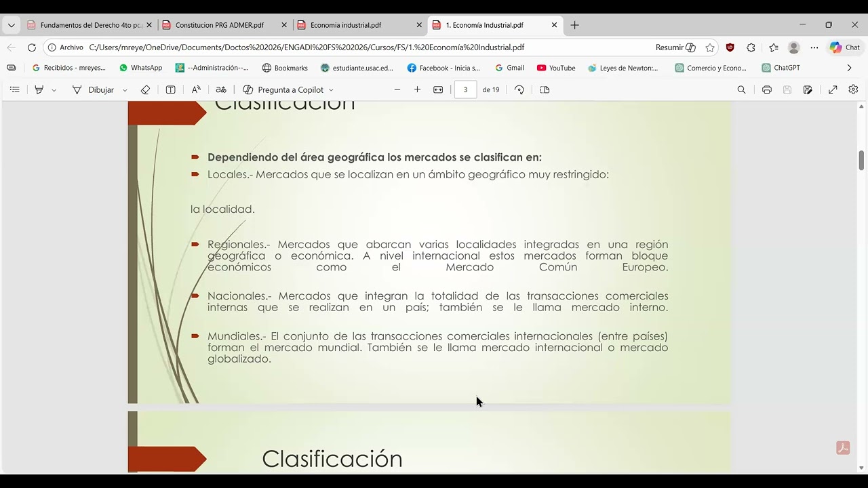Open the Recibidos - mreyes bookmark
Screen dimensions: 868x488
coord(69,68)
